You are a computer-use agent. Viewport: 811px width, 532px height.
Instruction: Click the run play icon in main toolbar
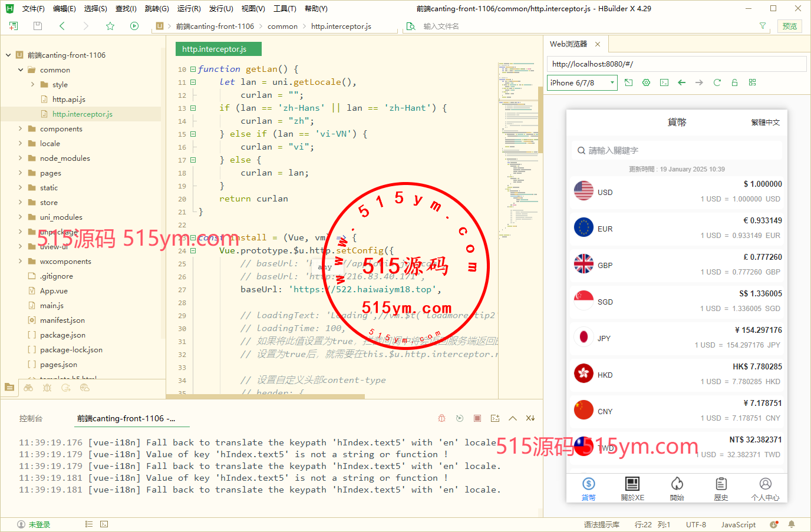point(134,26)
